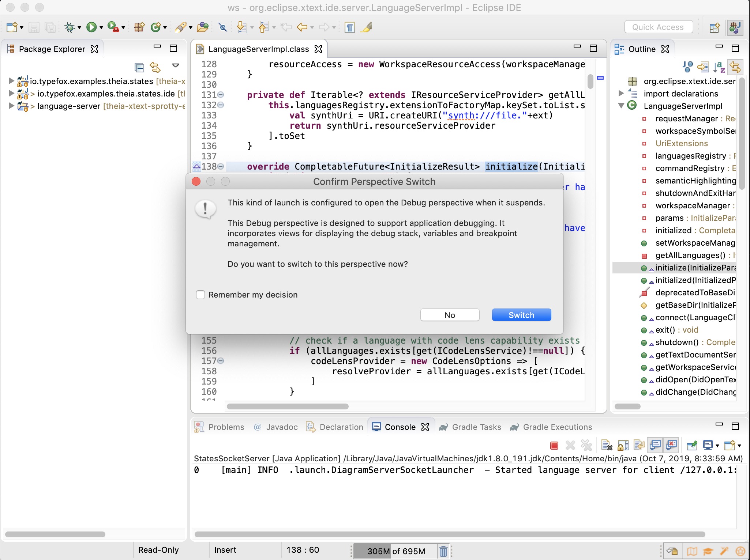
Task: Click the New wizard toolbar icon
Action: click(12, 27)
